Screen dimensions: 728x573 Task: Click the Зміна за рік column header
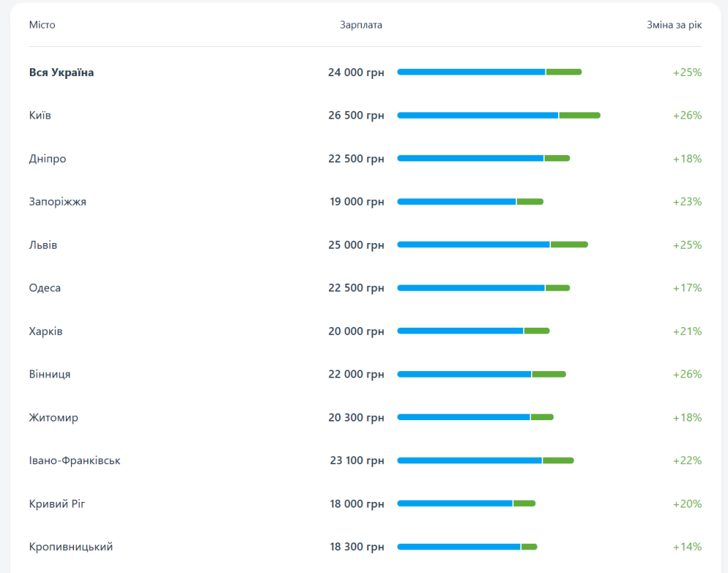(674, 25)
